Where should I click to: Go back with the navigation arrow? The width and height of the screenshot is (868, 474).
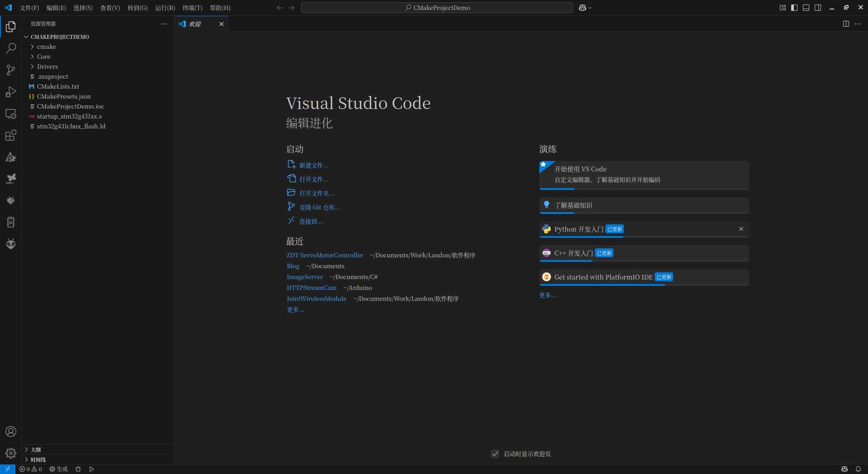(x=279, y=8)
